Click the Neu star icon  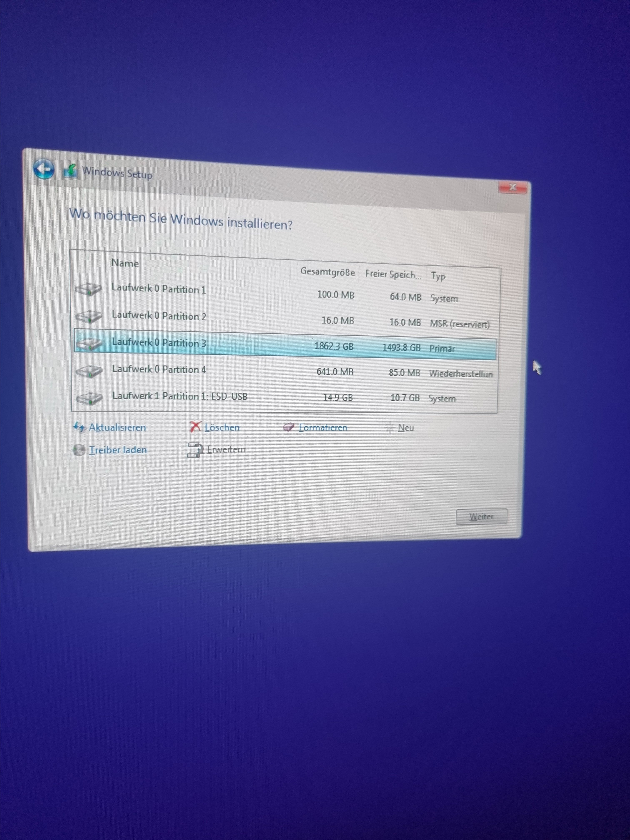coord(390,427)
